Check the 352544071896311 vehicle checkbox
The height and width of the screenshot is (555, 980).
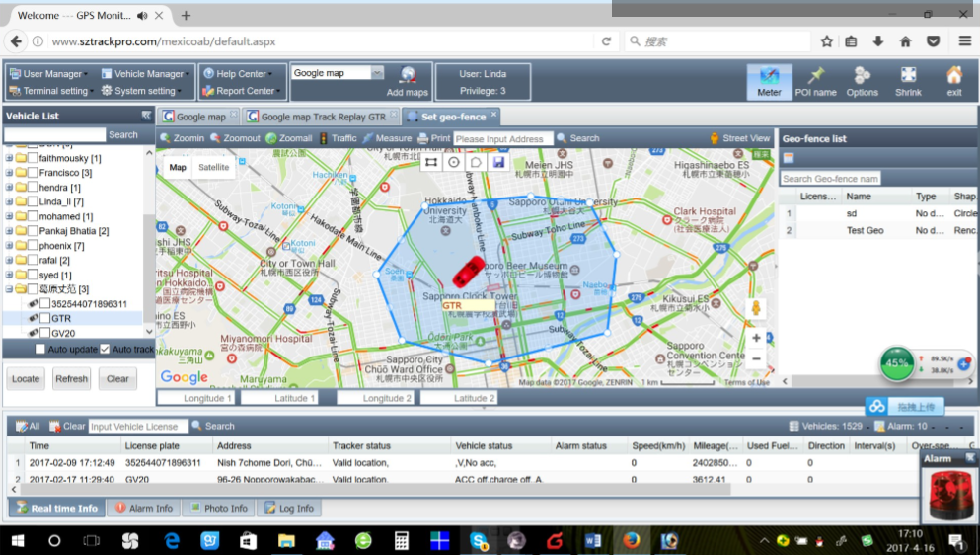45,303
